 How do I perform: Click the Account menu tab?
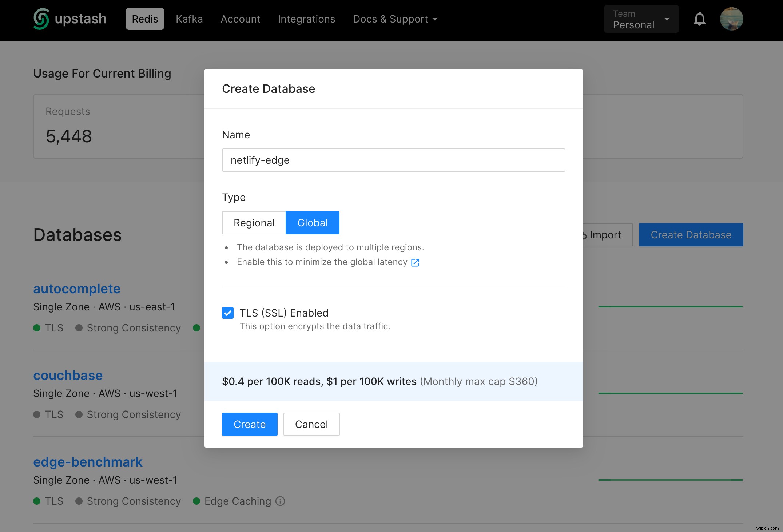click(240, 19)
